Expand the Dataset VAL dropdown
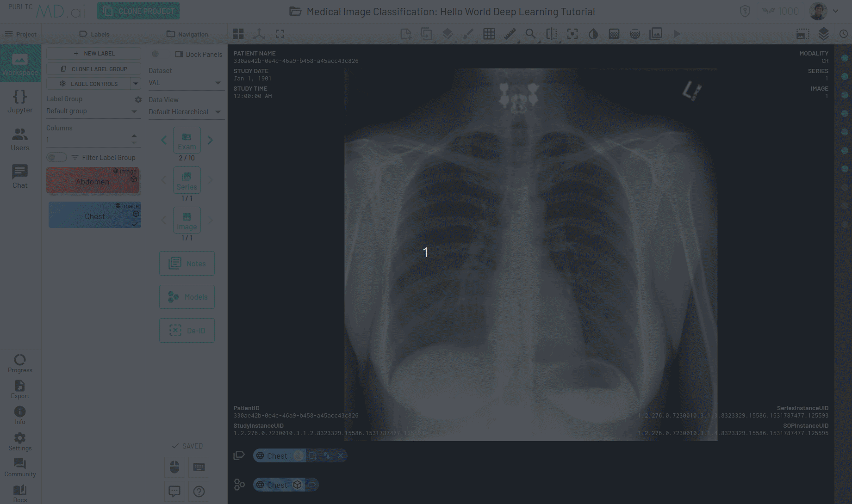This screenshot has height=504, width=852. [x=185, y=83]
